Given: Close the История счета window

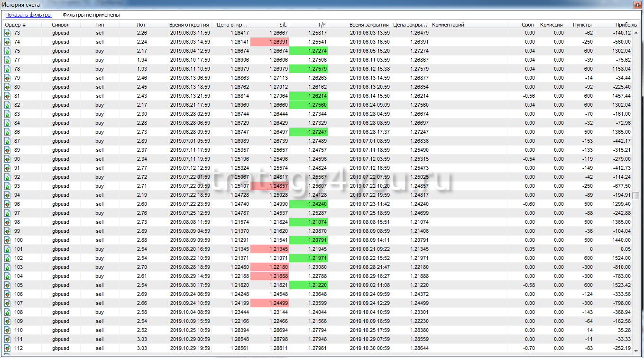Looking at the screenshot, I should coord(638,5).
